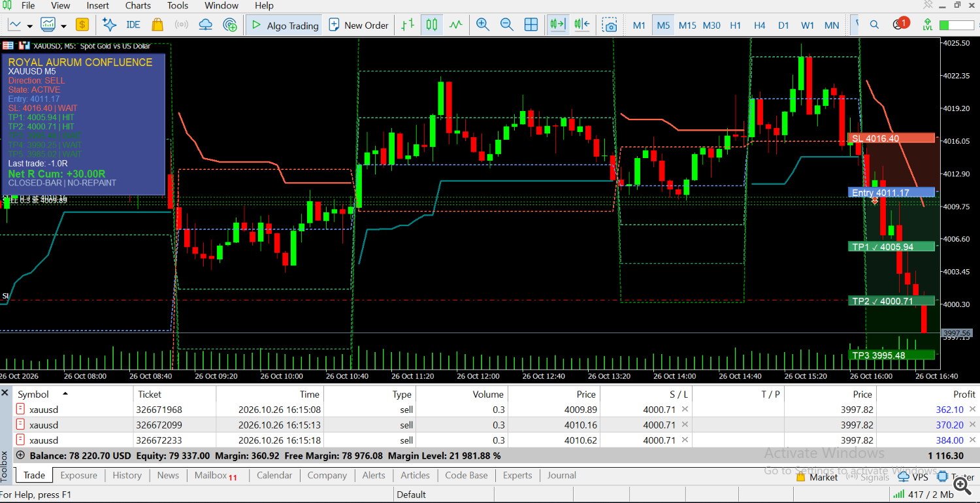Click the AI sparkle toolbar icon

[x=110, y=25]
